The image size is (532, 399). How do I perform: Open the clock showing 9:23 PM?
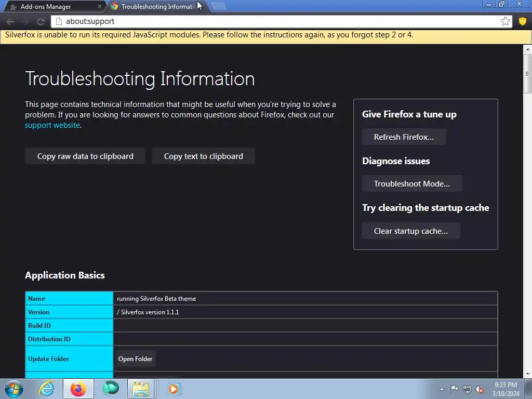coord(506,389)
